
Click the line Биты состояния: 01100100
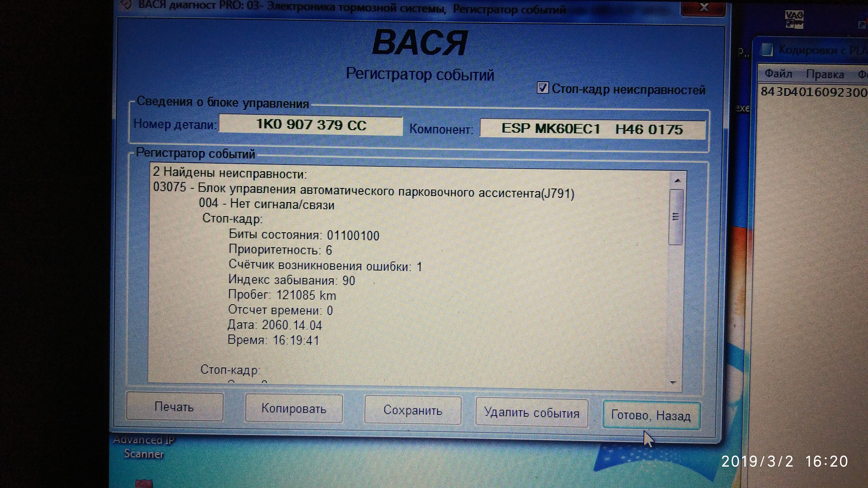click(x=304, y=235)
